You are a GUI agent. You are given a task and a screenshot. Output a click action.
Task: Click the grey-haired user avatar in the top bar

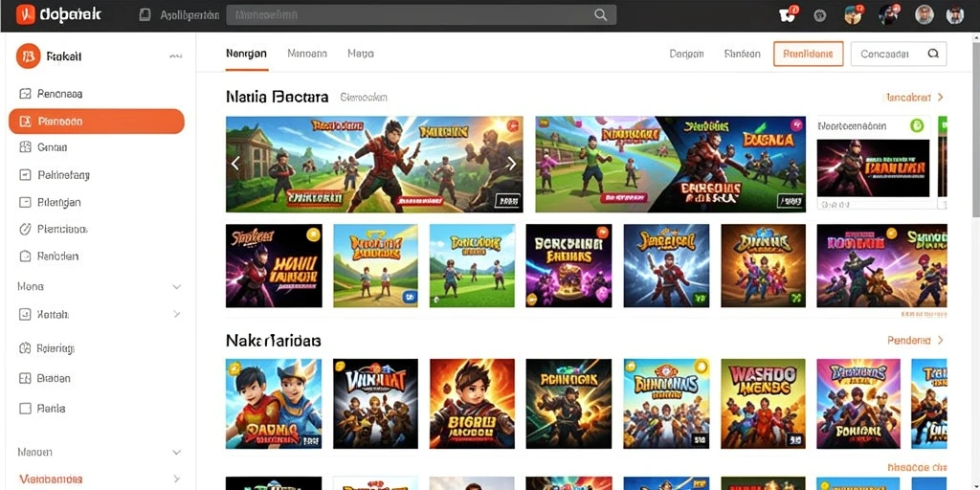(x=924, y=15)
